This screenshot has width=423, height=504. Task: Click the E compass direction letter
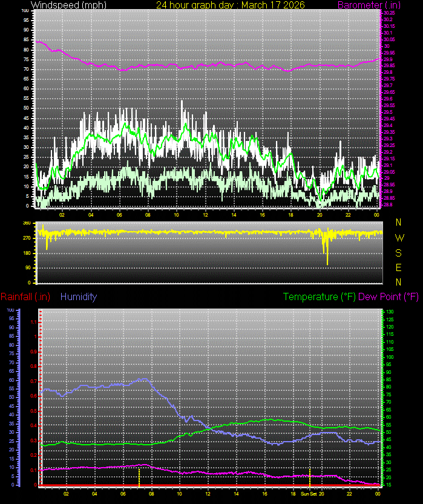398,267
